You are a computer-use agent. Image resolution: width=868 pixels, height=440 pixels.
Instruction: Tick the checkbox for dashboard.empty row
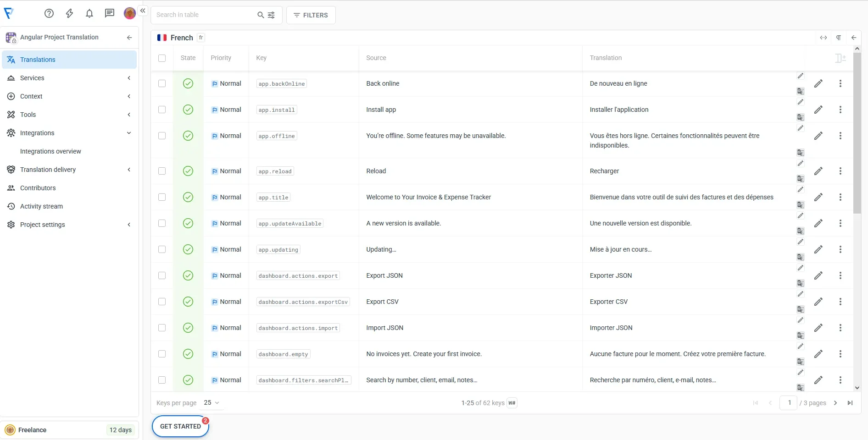162,354
